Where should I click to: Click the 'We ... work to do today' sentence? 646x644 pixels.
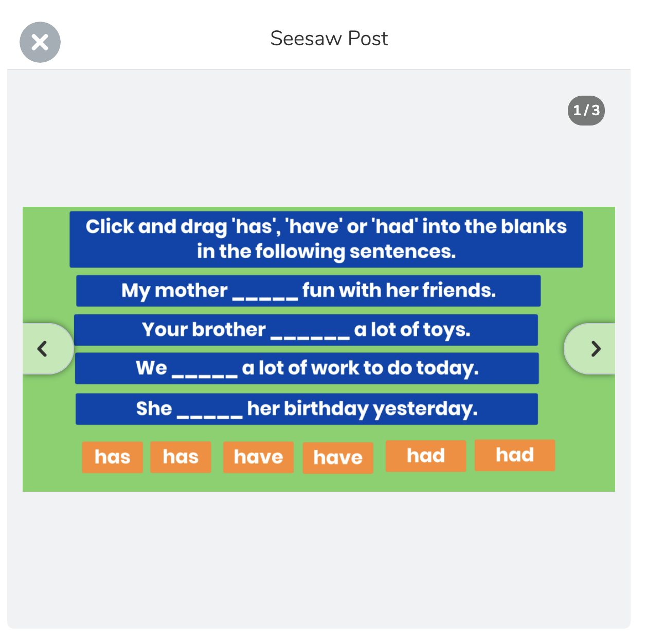(x=307, y=368)
